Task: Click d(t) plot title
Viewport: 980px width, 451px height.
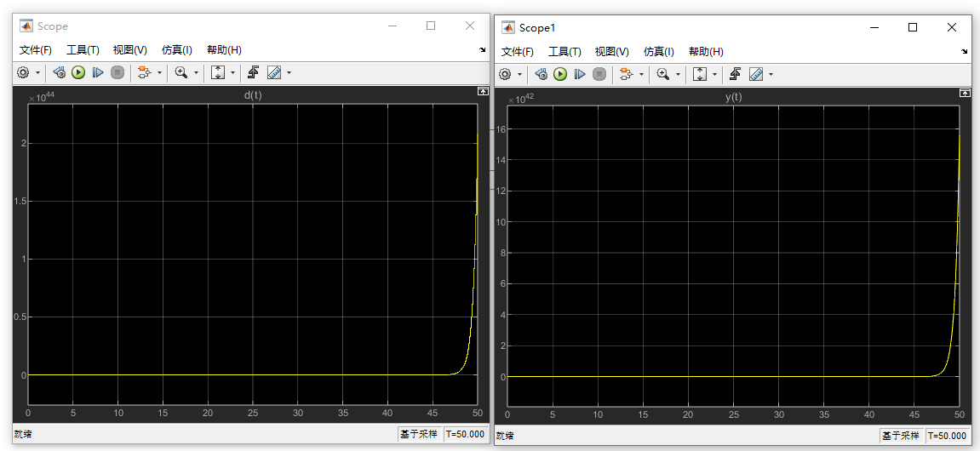Action: [x=252, y=95]
